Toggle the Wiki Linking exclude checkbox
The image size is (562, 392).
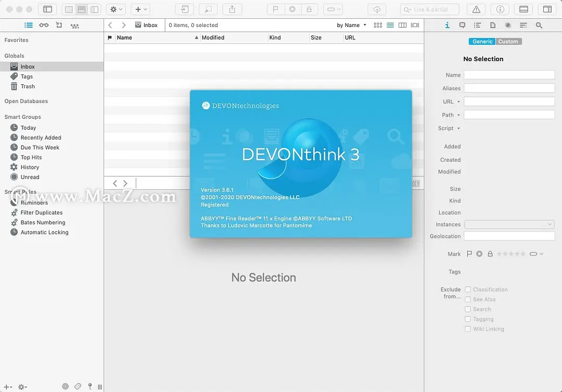point(468,329)
